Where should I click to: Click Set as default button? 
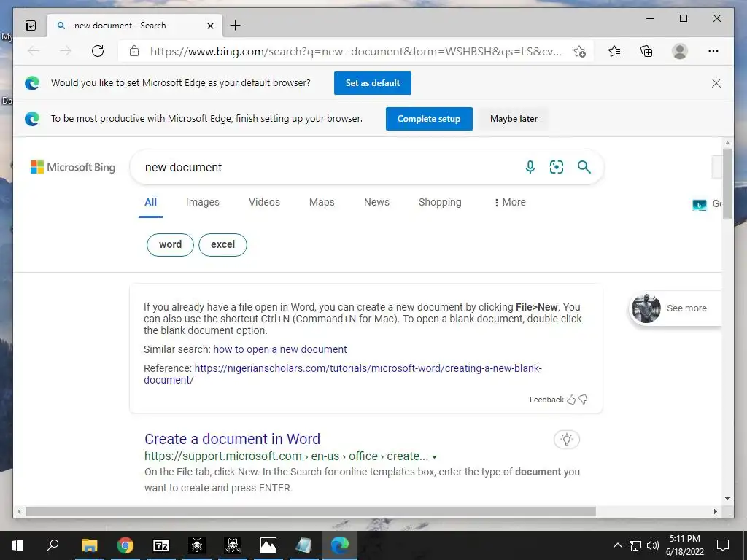click(373, 83)
